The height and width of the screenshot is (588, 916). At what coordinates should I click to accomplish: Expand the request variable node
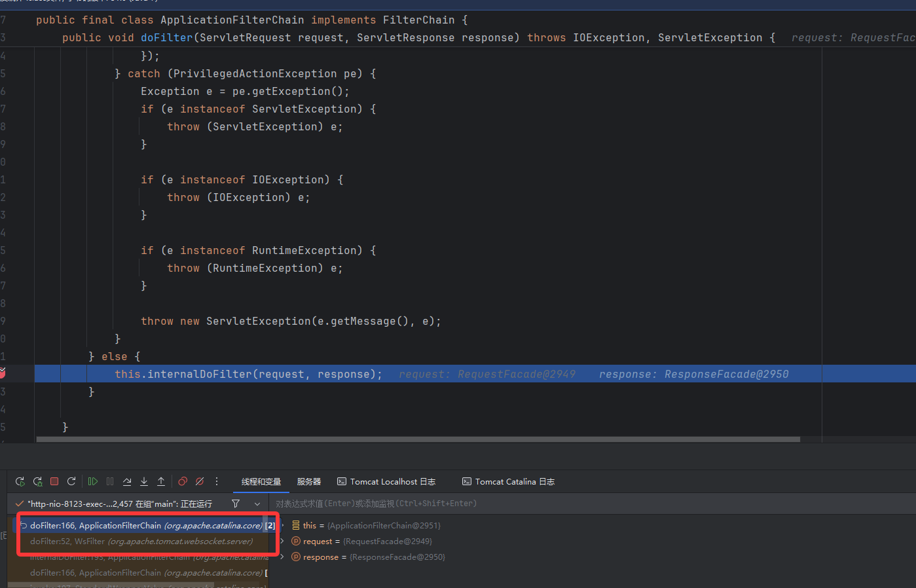[282, 542]
